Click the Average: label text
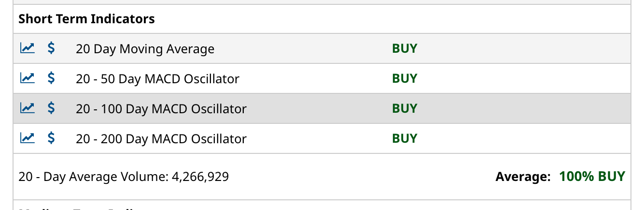Viewport: 644px width, 210px height. 523,177
